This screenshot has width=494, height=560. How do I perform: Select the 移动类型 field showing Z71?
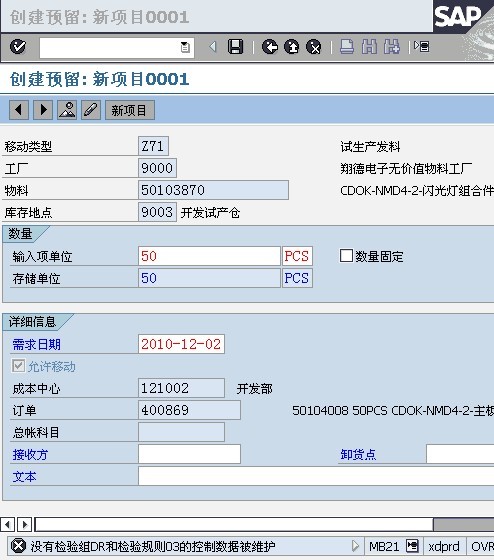coord(153,146)
